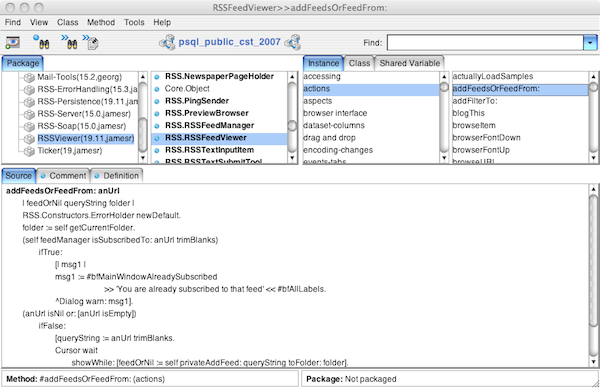The image size is (600, 388).
Task: Switch to the Class tab
Action: 359,64
